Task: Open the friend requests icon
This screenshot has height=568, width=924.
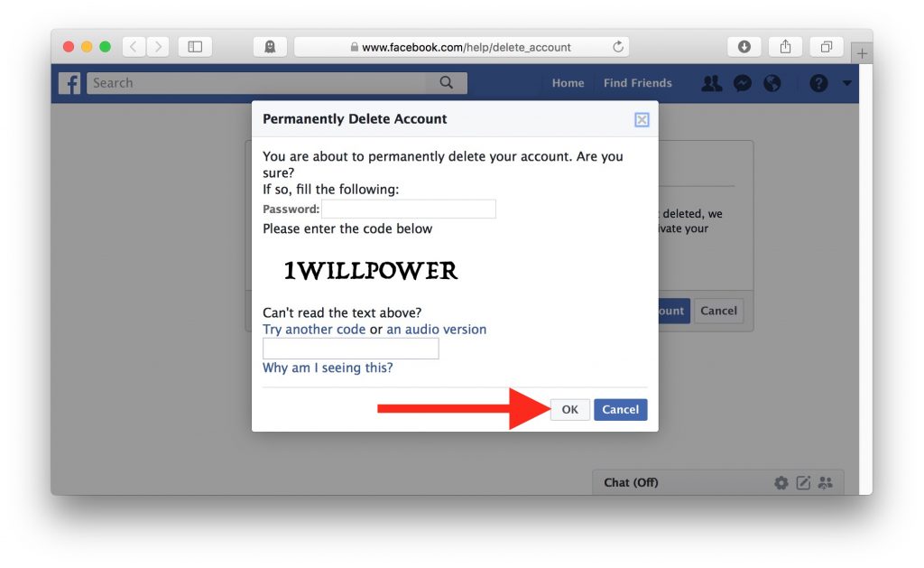Action: click(x=711, y=83)
